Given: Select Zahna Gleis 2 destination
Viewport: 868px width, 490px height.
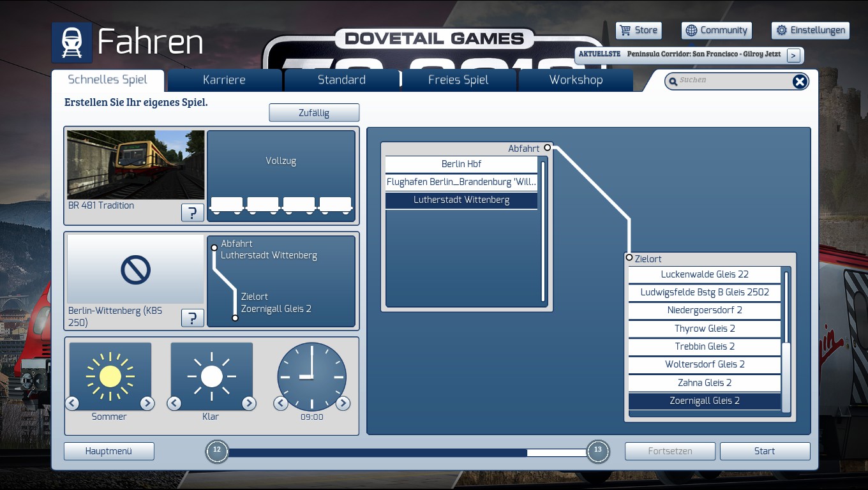Looking at the screenshot, I should coord(705,383).
